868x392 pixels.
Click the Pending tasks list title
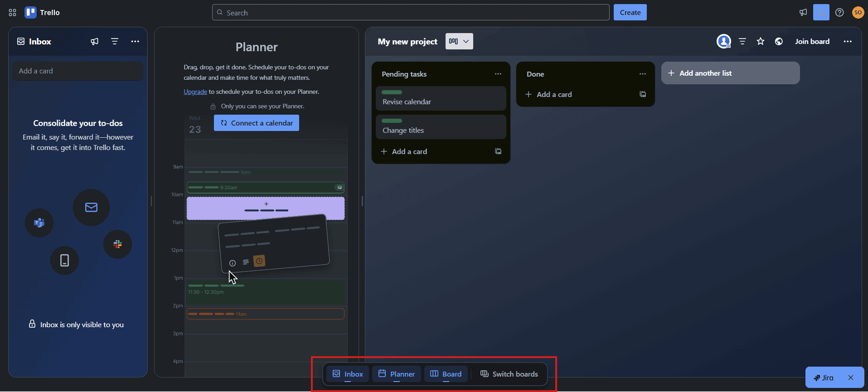[404, 74]
